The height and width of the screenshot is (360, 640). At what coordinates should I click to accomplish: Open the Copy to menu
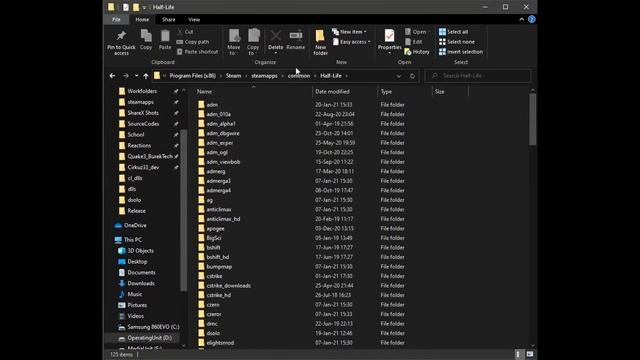[x=253, y=42]
